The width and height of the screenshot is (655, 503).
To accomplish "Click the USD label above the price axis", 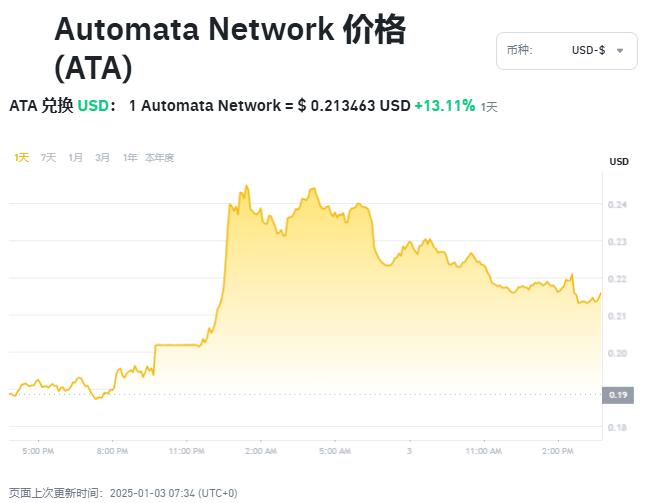I will tap(619, 161).
